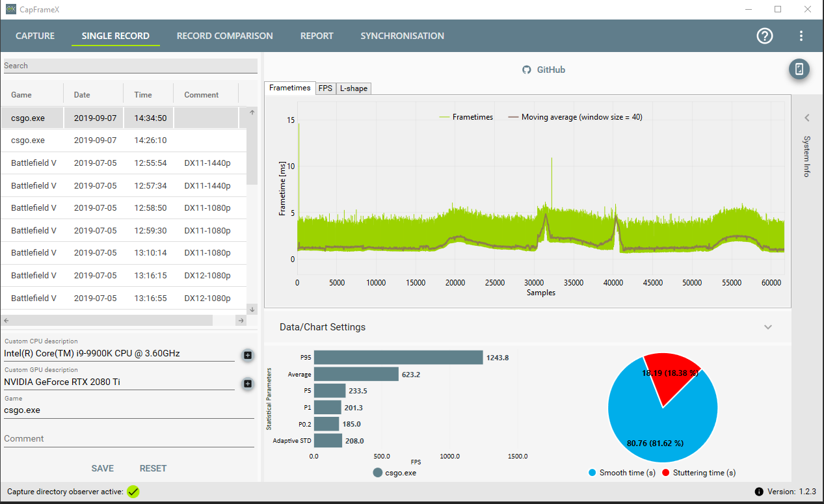Toggle the Frametimes legend entry
824x504 pixels.
pyautogui.click(x=466, y=117)
